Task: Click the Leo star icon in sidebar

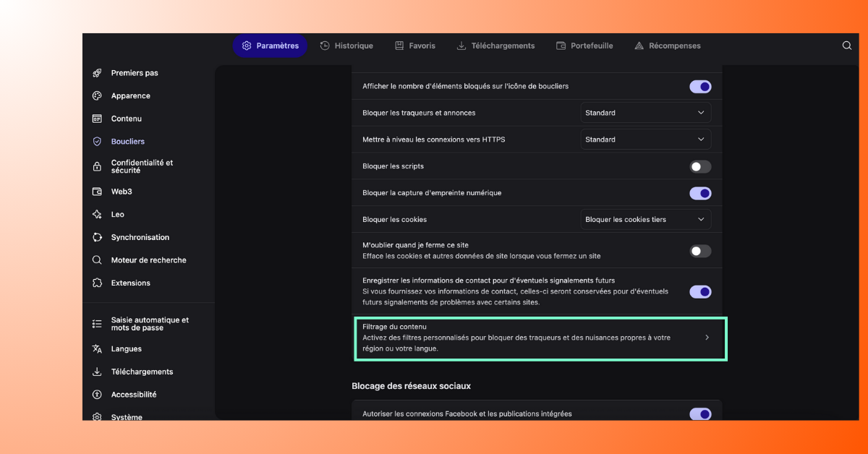Action: pos(97,215)
